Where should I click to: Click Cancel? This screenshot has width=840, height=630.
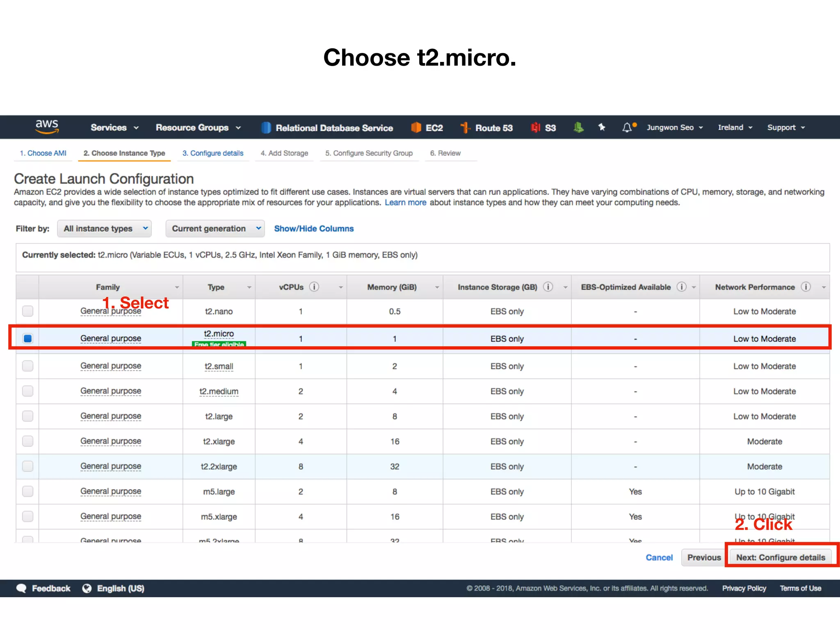pyautogui.click(x=659, y=557)
